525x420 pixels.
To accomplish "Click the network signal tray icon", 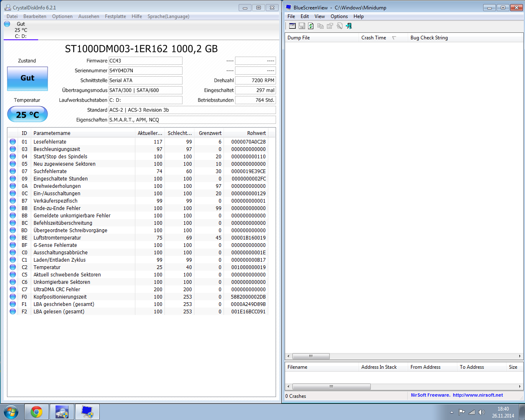I will 472,412.
